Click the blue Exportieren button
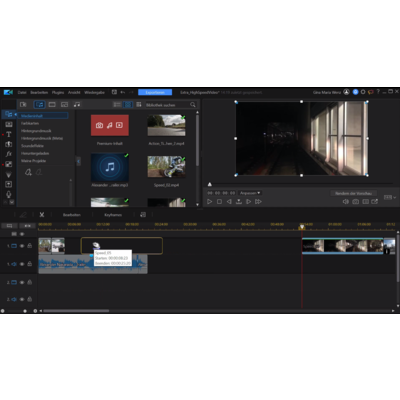 (x=155, y=92)
